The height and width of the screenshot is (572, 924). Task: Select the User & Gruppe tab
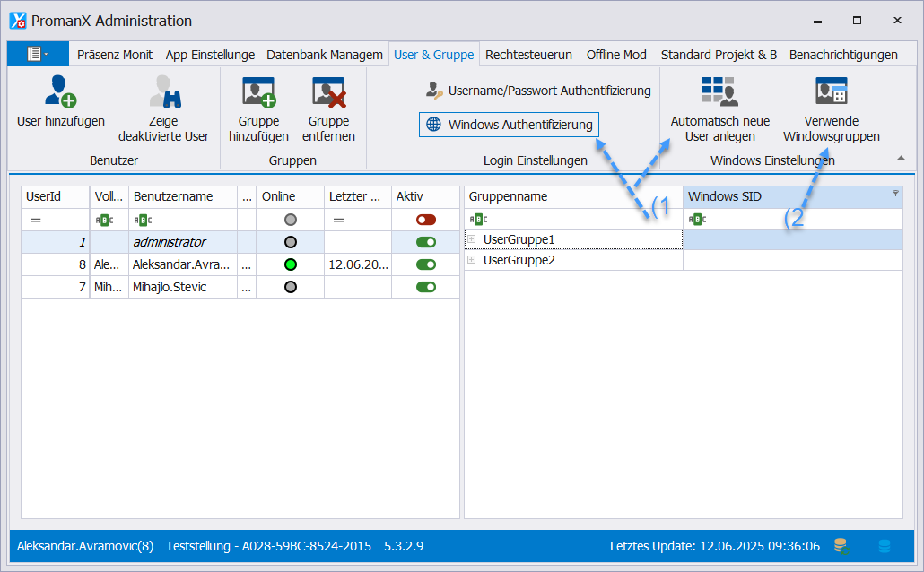[x=433, y=55]
